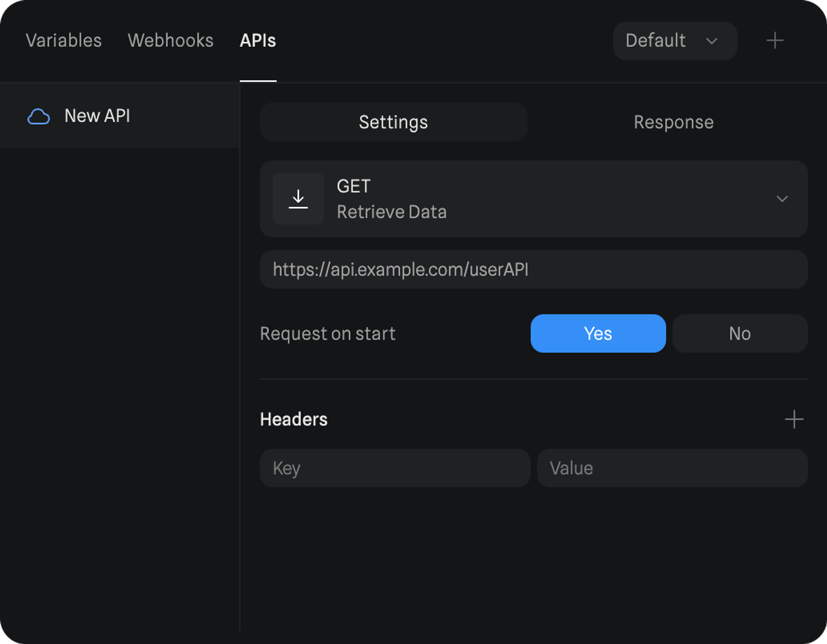Expand the GET method chevron

coord(782,199)
